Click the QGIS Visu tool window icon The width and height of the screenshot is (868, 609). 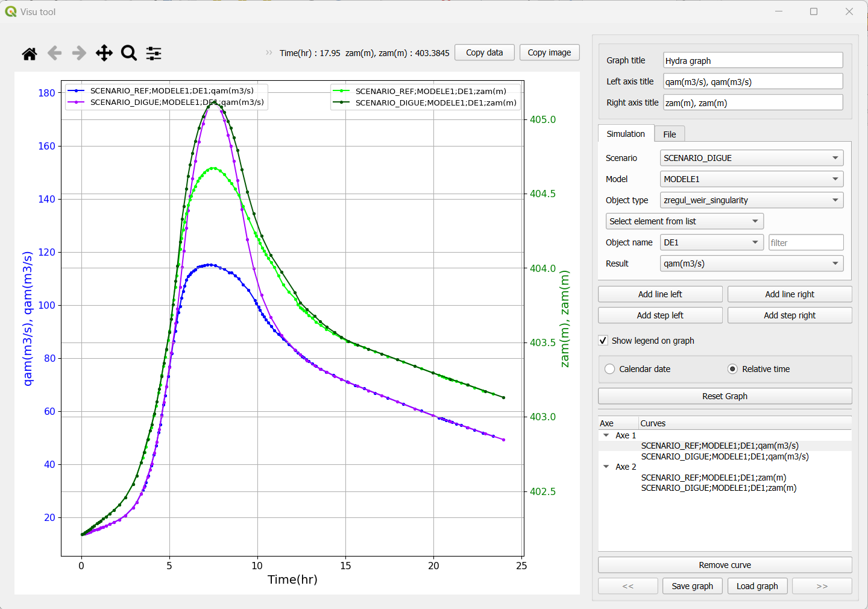11,11
